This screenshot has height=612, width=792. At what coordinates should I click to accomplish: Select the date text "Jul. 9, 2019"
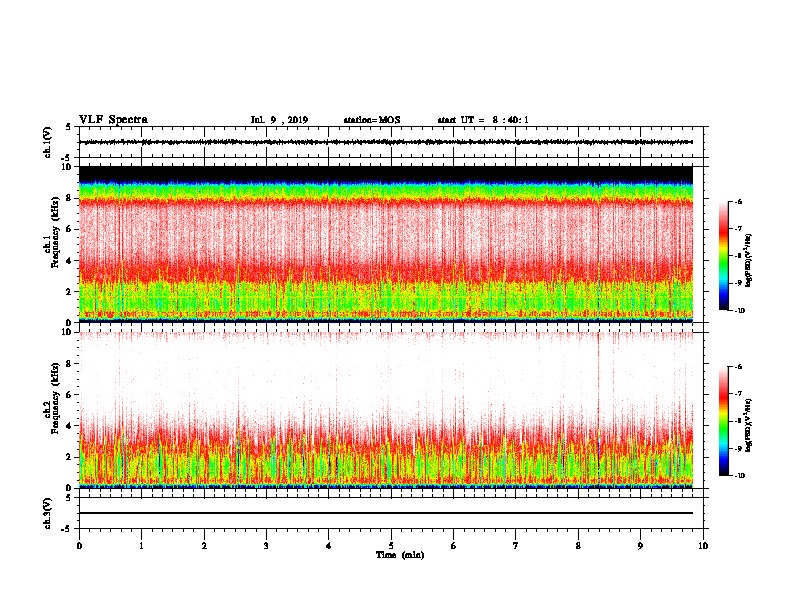click(x=279, y=120)
